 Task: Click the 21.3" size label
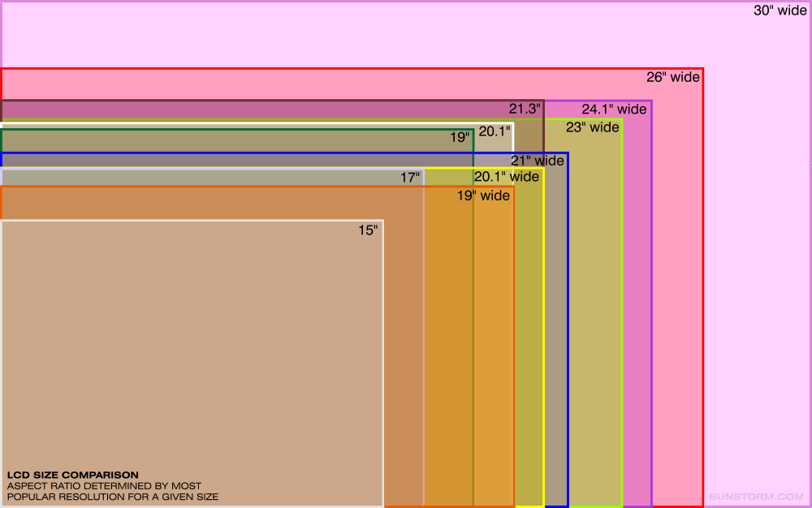(x=525, y=109)
